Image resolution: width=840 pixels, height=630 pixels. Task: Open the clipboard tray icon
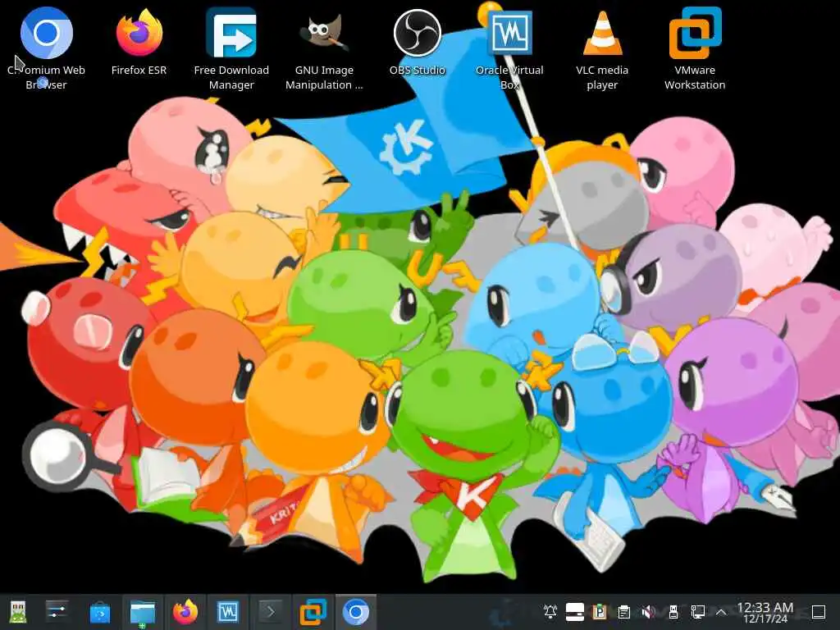tap(624, 612)
